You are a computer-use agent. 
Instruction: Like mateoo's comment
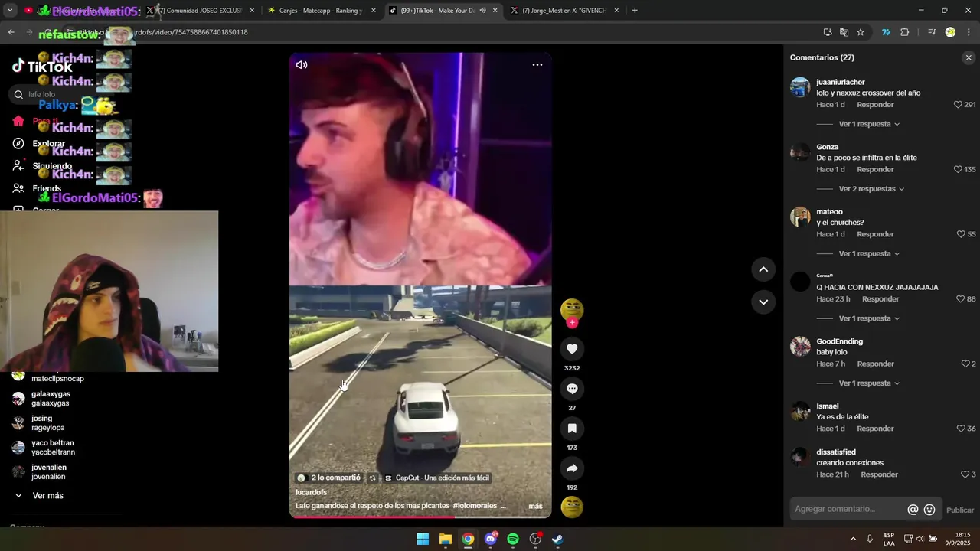point(961,234)
